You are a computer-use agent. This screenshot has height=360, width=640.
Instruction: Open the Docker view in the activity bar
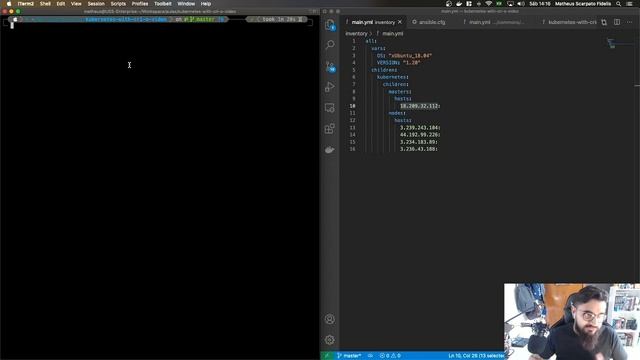(330, 150)
